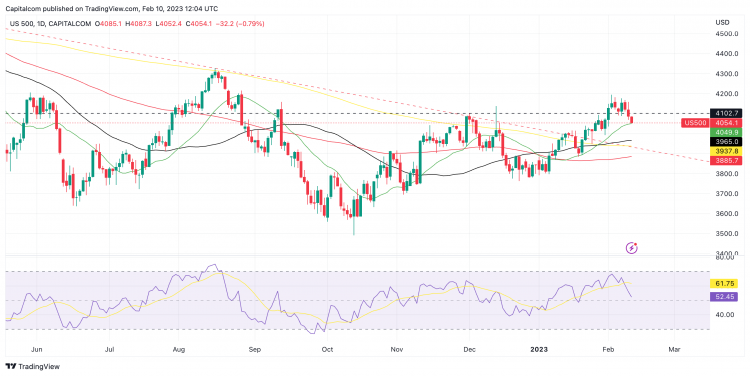Click the 4400.0 price axis label

[x=728, y=54]
